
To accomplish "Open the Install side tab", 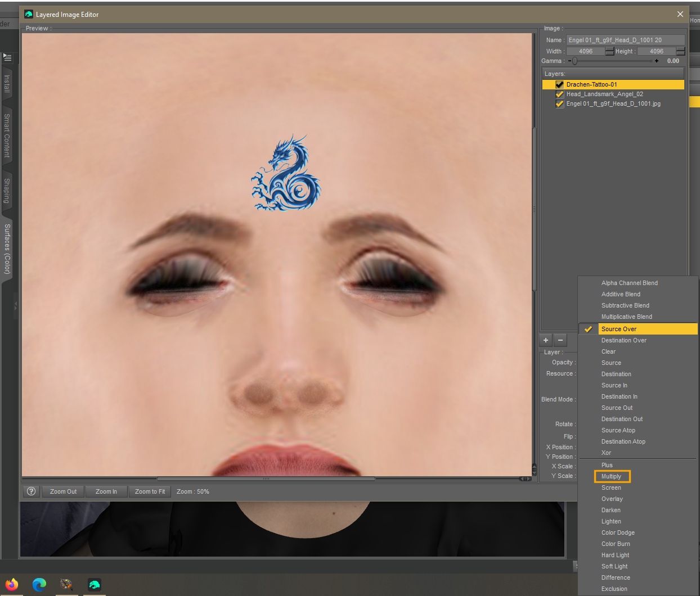I will pos(7,83).
